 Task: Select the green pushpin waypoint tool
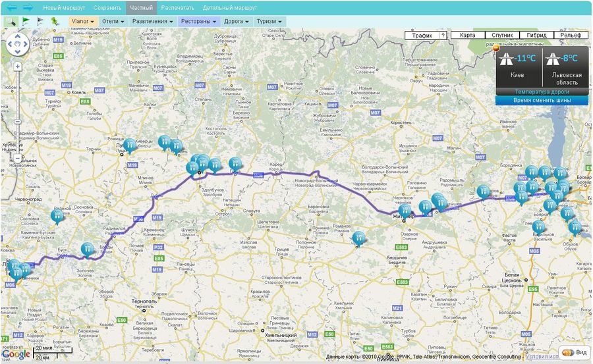55,21
